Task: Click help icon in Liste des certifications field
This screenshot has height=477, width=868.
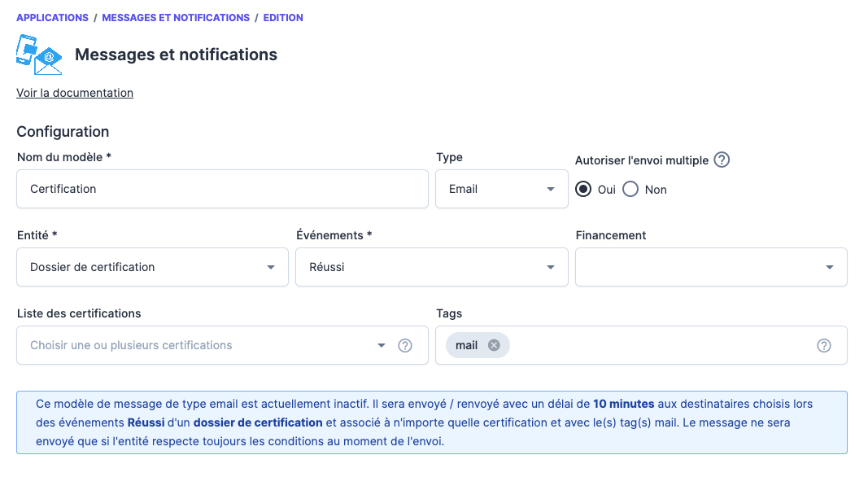Action: 405,346
